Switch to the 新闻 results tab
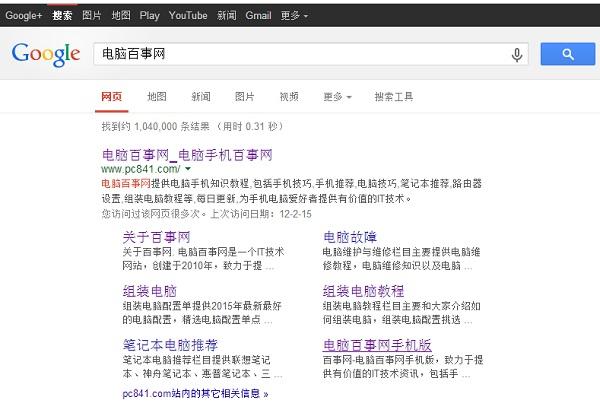The image size is (600, 416). click(201, 97)
